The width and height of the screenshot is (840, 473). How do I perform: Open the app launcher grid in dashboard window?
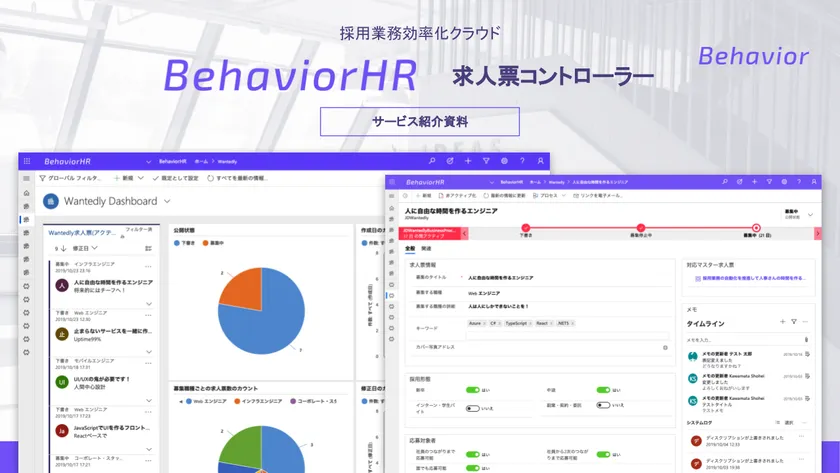click(27, 161)
